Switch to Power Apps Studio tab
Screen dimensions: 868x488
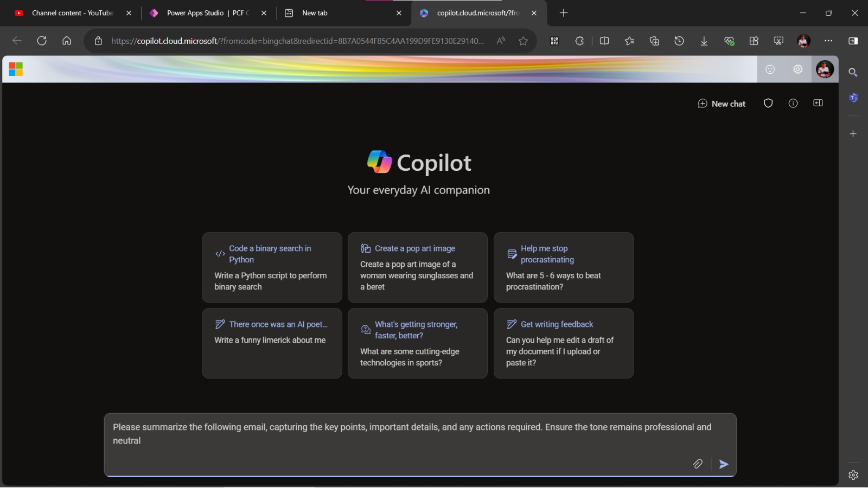coord(208,13)
